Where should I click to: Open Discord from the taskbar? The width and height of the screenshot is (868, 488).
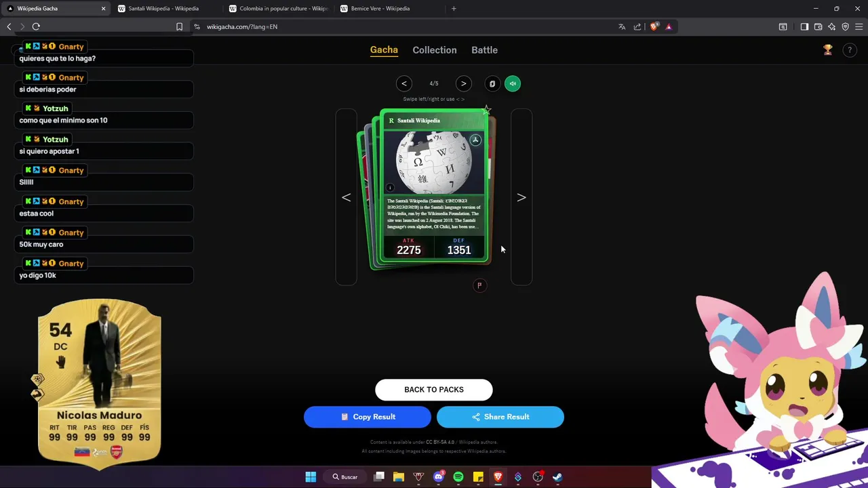pos(438,476)
